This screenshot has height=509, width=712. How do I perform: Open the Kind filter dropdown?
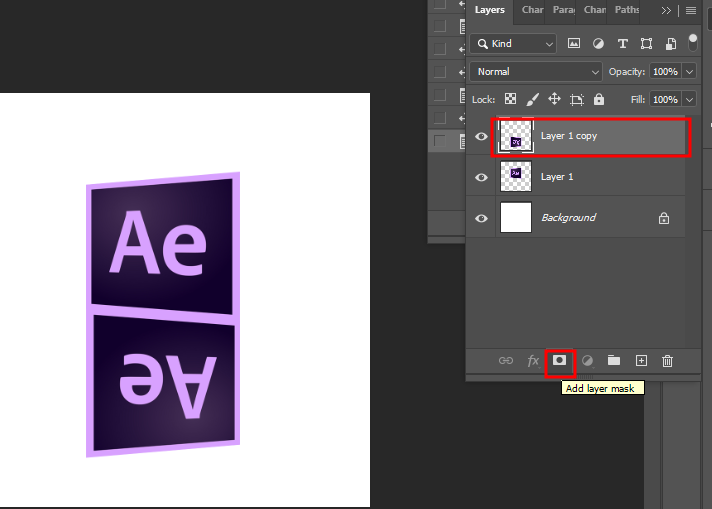click(x=513, y=44)
